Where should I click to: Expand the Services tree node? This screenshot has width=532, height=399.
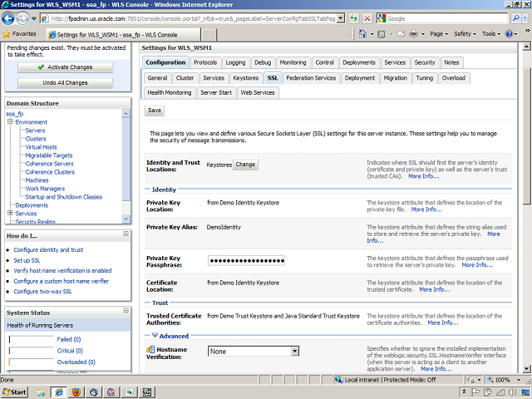coord(10,214)
